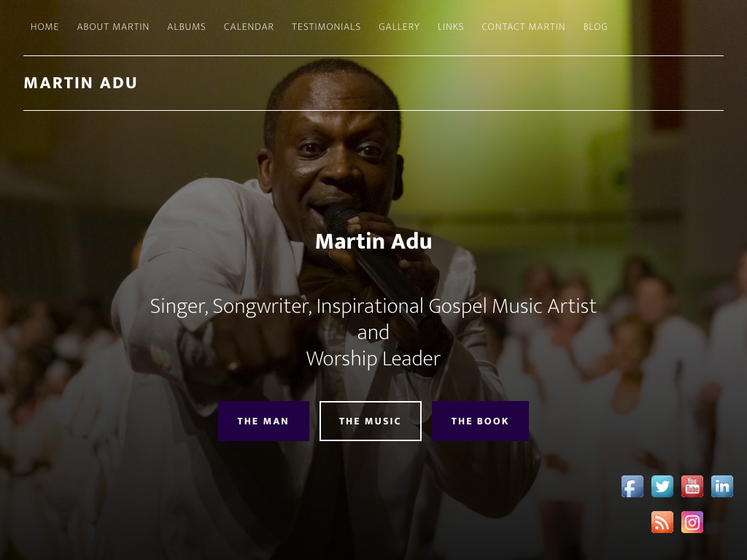This screenshot has width=747, height=560.
Task: Select Albums in the navigation
Action: tap(186, 27)
